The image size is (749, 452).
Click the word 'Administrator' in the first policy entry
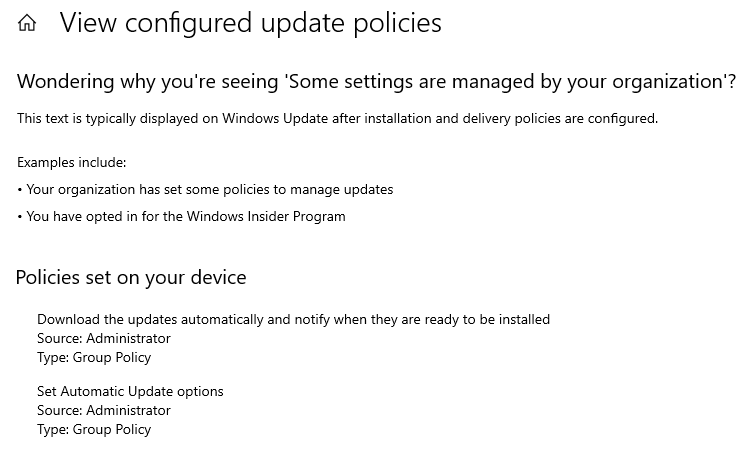[x=128, y=338]
